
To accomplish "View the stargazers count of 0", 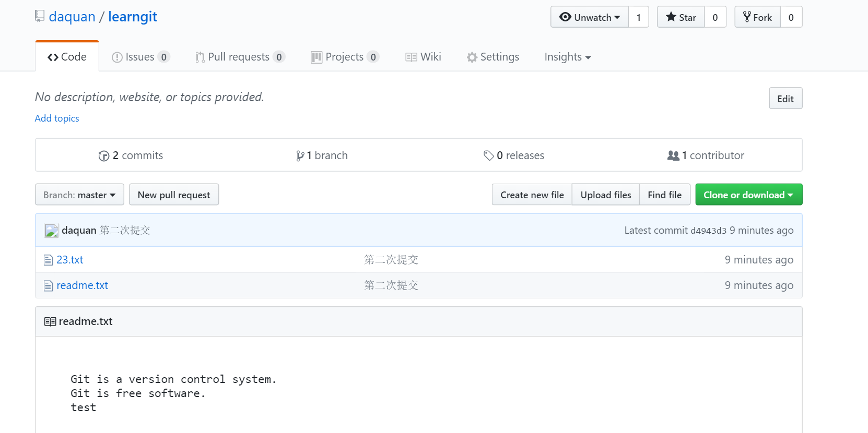I will point(715,17).
